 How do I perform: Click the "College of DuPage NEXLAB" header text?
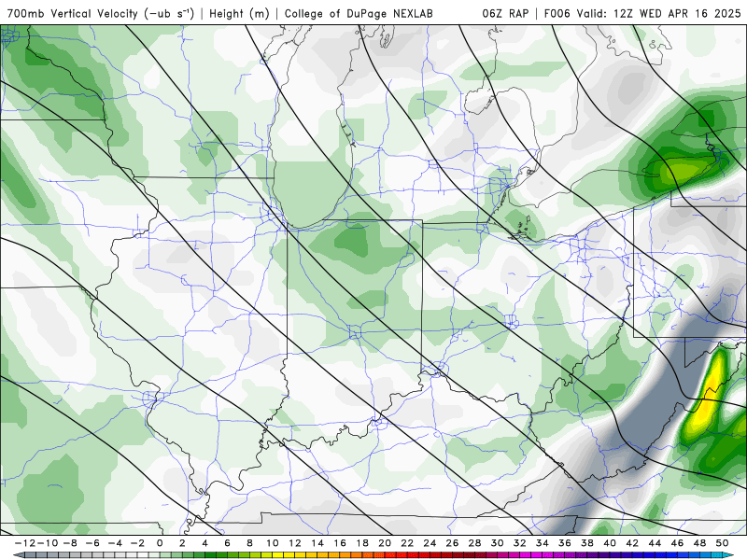point(359,13)
